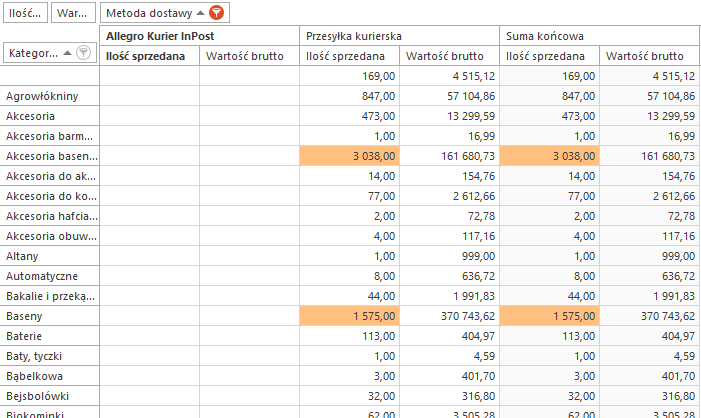Image resolution: width=701 pixels, height=418 pixels.
Task: Click highlighted 1 575,00 cell under Suma końcowa
Action: point(549,315)
